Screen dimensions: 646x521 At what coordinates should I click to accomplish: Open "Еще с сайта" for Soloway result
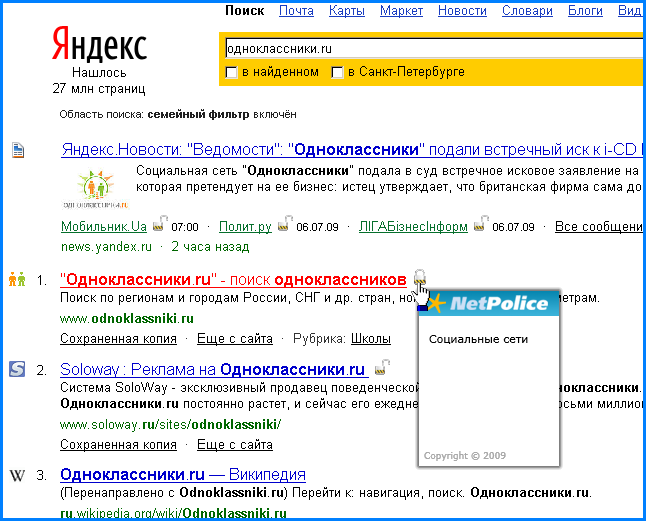[235, 445]
